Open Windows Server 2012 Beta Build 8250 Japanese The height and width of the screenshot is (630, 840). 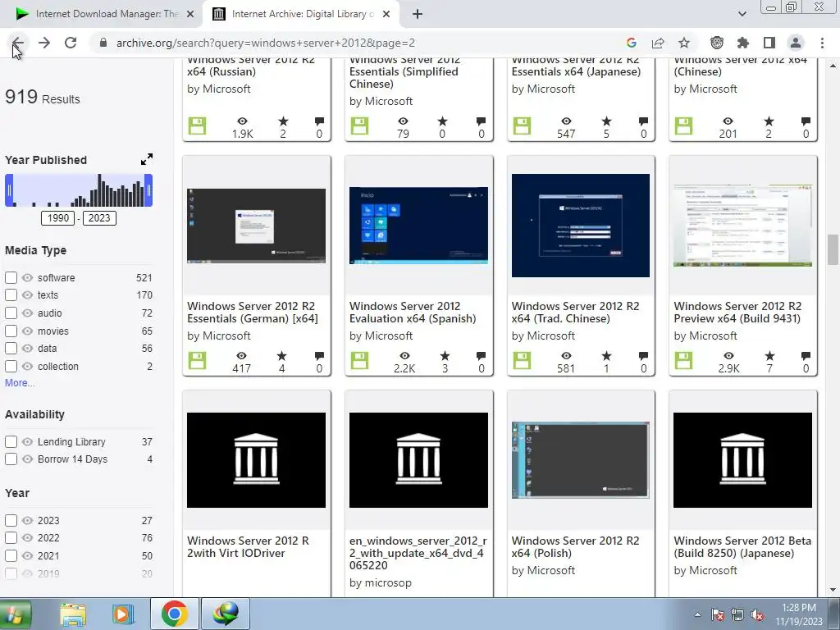coord(742,547)
